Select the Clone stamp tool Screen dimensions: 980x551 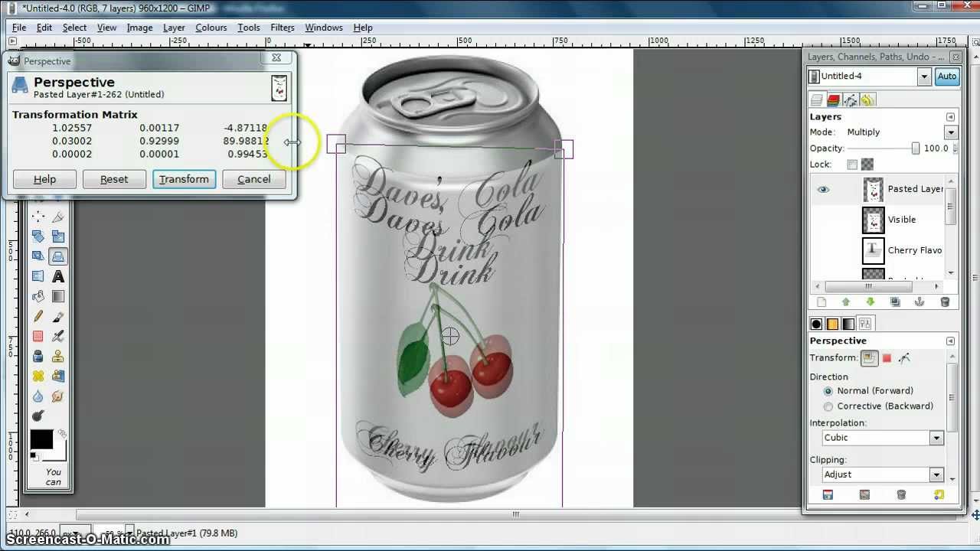point(57,356)
